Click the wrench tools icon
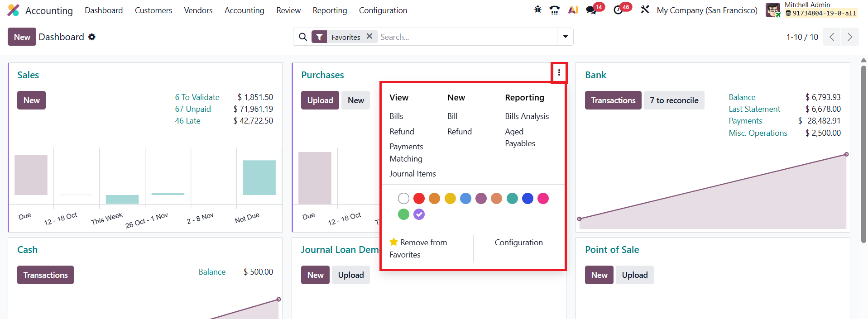The height and width of the screenshot is (319, 868). (x=645, y=10)
